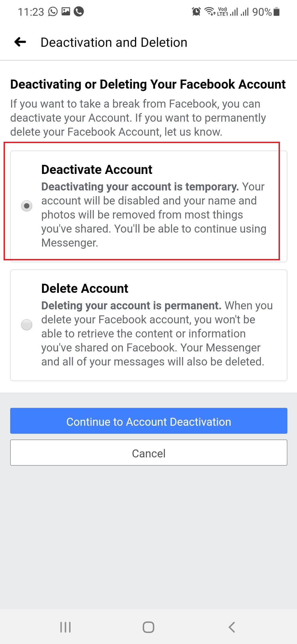The image size is (297, 644).
Task: Tap the alarm icon in the status bar
Action: [196, 11]
